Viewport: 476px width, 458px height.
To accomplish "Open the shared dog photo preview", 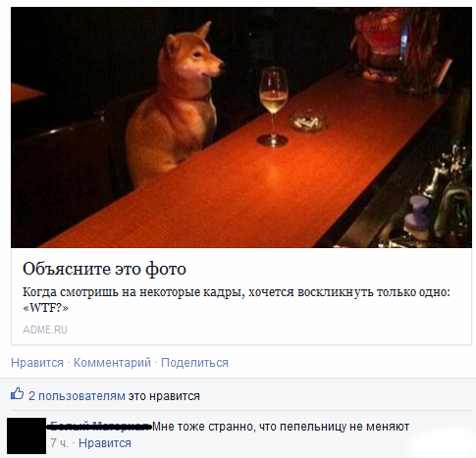I will (241, 127).
